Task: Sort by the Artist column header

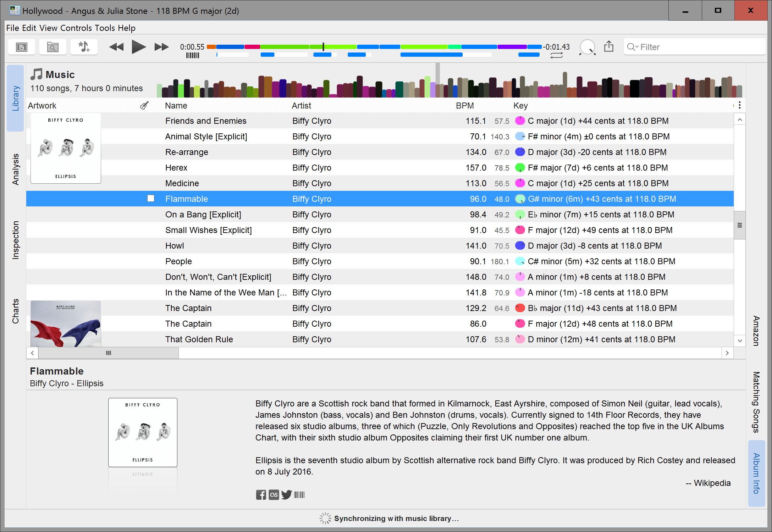Action: click(301, 106)
